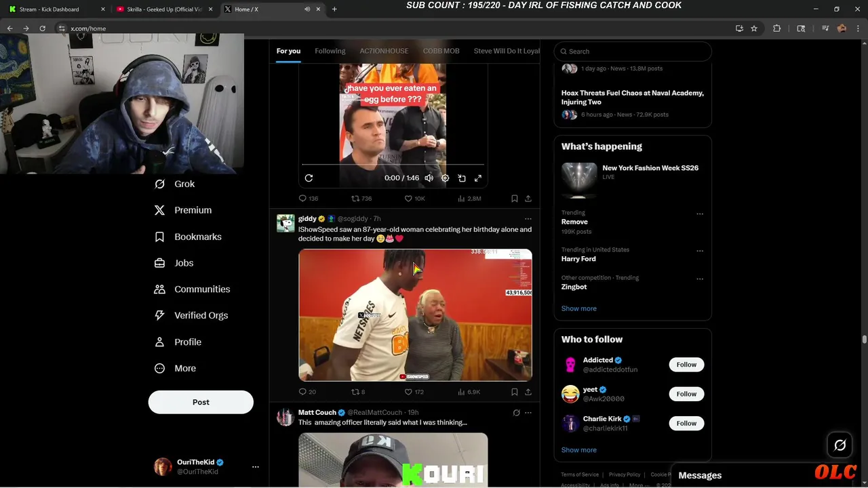This screenshot has width=868, height=488.
Task: Follow the yeet account
Action: pos(686,394)
